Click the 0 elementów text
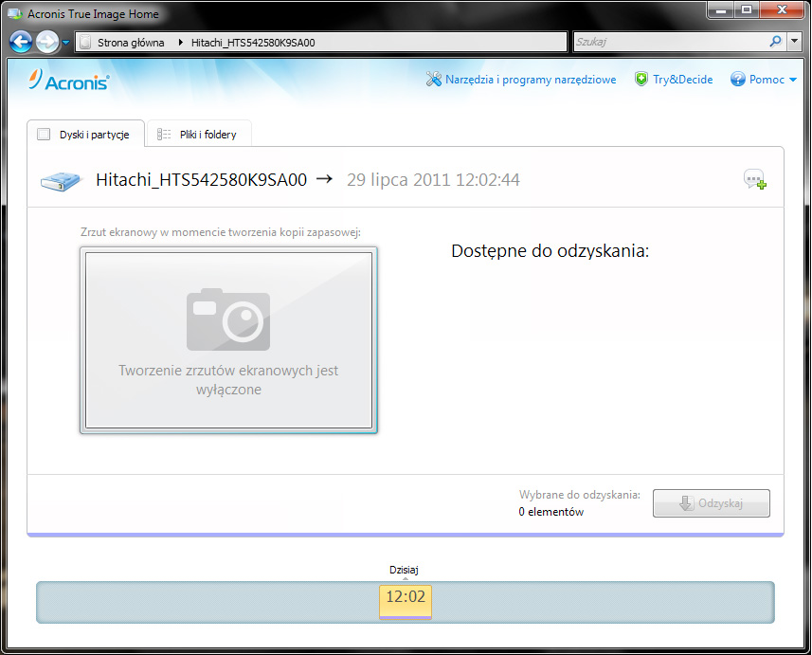 pyautogui.click(x=551, y=512)
